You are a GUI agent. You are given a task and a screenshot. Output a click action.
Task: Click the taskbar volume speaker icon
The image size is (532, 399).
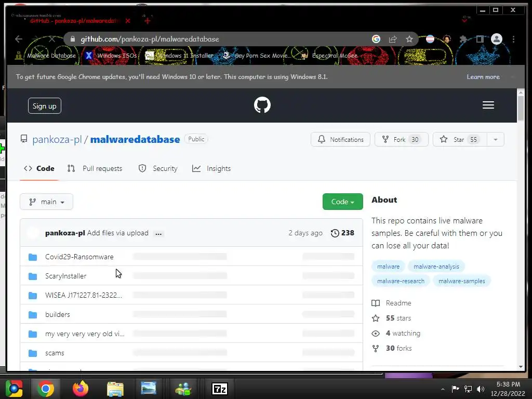coord(481,389)
